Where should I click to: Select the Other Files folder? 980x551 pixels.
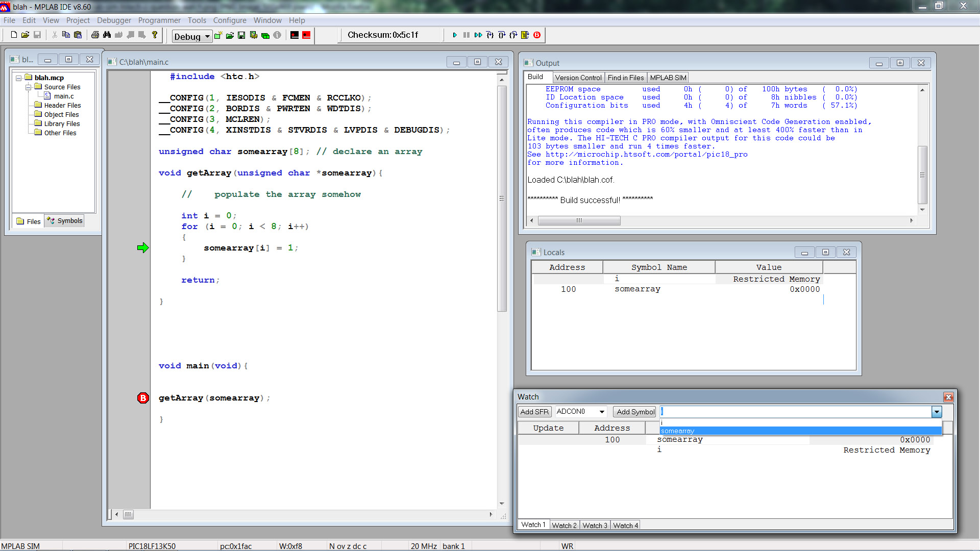pyautogui.click(x=60, y=133)
